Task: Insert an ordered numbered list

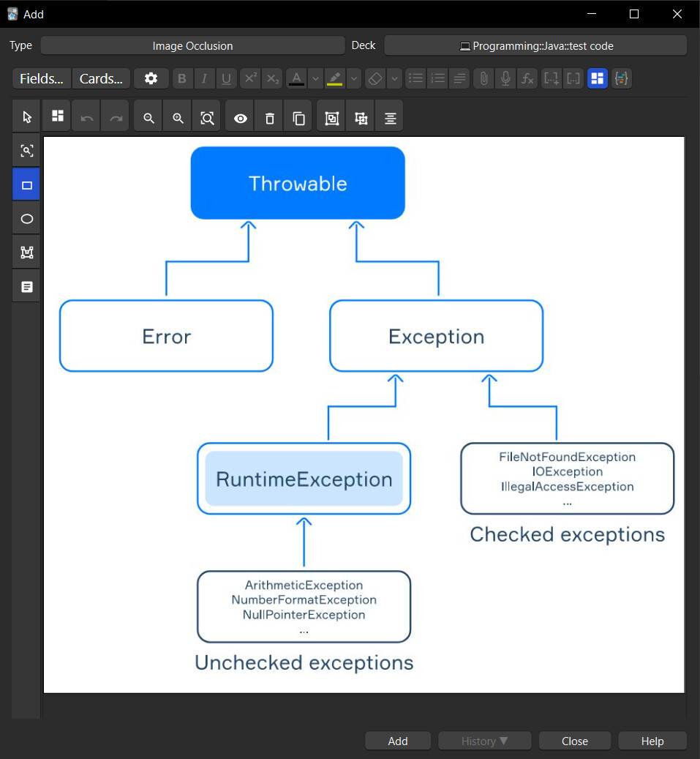Action: point(438,78)
